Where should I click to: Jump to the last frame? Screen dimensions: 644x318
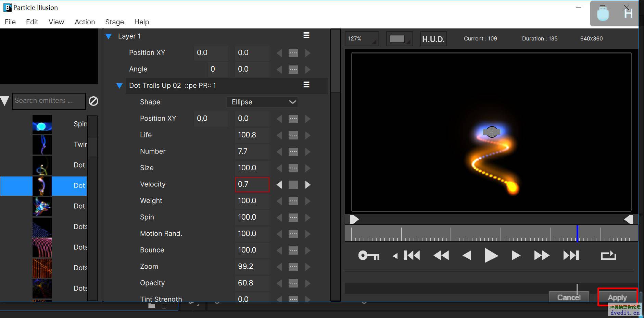point(571,256)
